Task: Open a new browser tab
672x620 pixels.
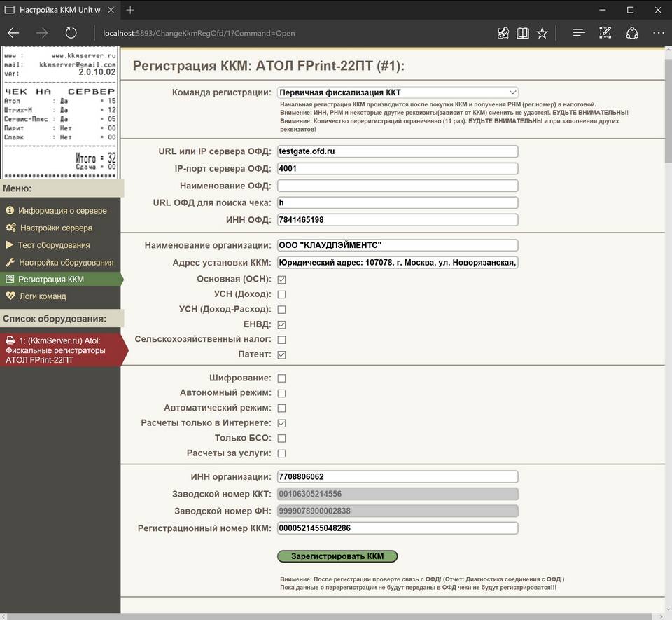Action: (130, 9)
